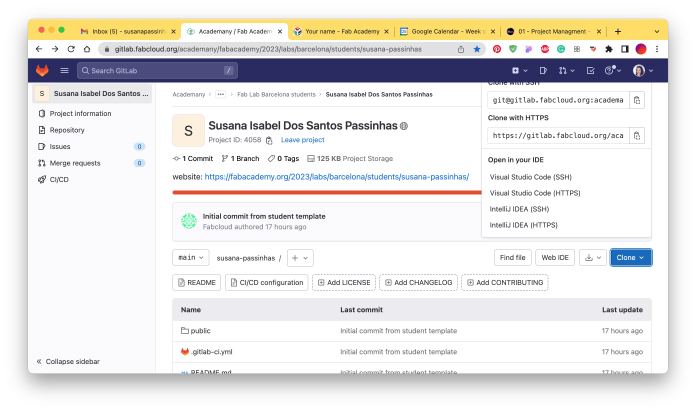Open the To-Do list icon

pyautogui.click(x=590, y=71)
